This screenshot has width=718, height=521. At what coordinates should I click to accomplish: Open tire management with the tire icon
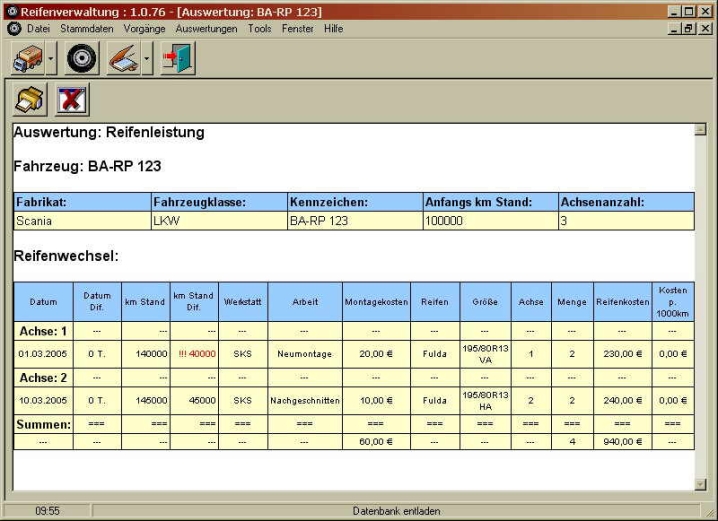(x=82, y=58)
